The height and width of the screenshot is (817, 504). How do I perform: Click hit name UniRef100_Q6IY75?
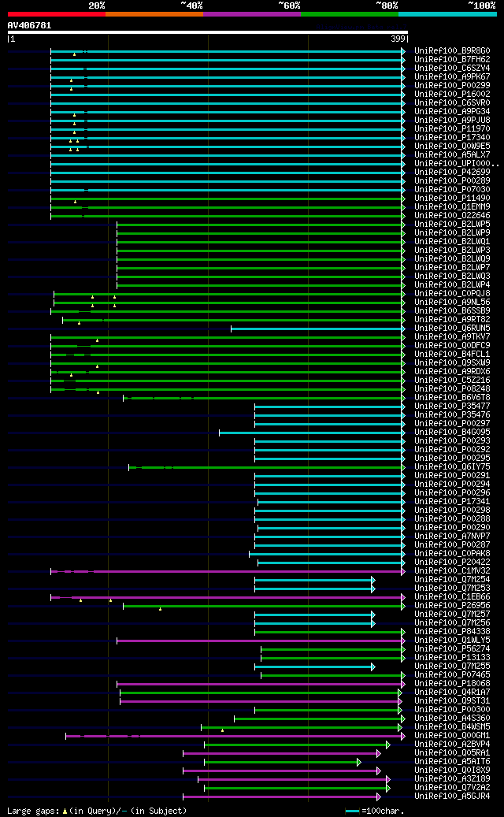(452, 466)
